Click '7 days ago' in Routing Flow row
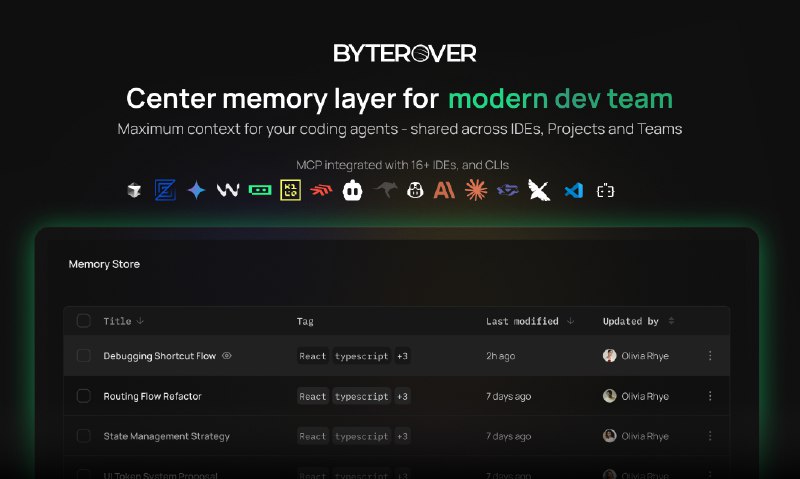 coord(508,396)
